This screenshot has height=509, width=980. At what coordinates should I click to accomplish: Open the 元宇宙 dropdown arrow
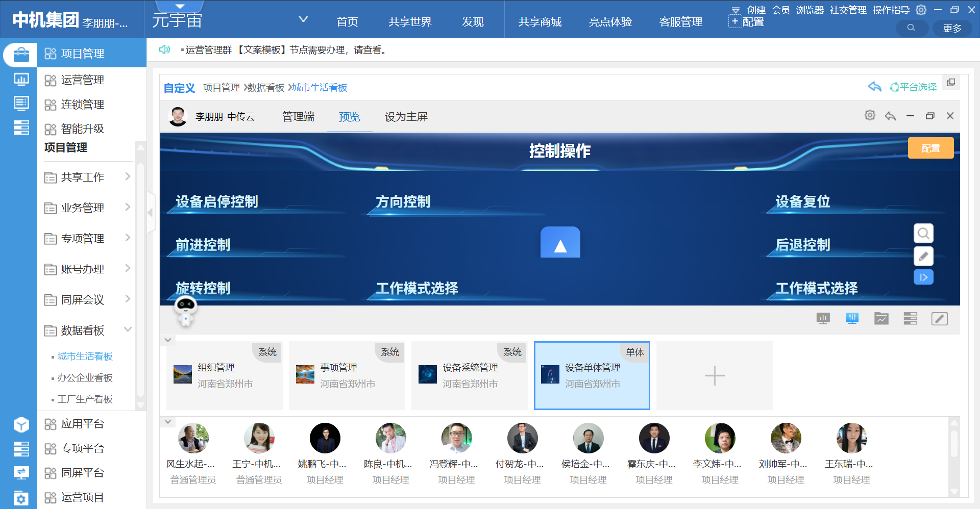click(303, 19)
